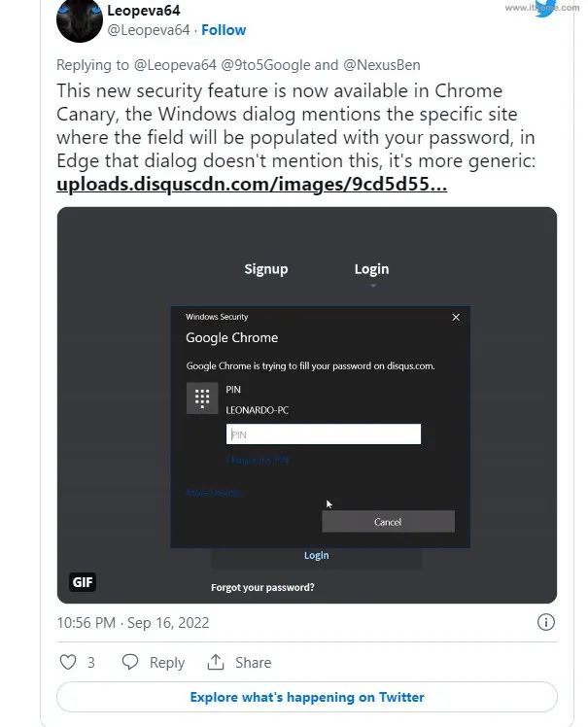Open the tweet info circle icon
Viewport: 588px width, 727px height.
[x=546, y=622]
